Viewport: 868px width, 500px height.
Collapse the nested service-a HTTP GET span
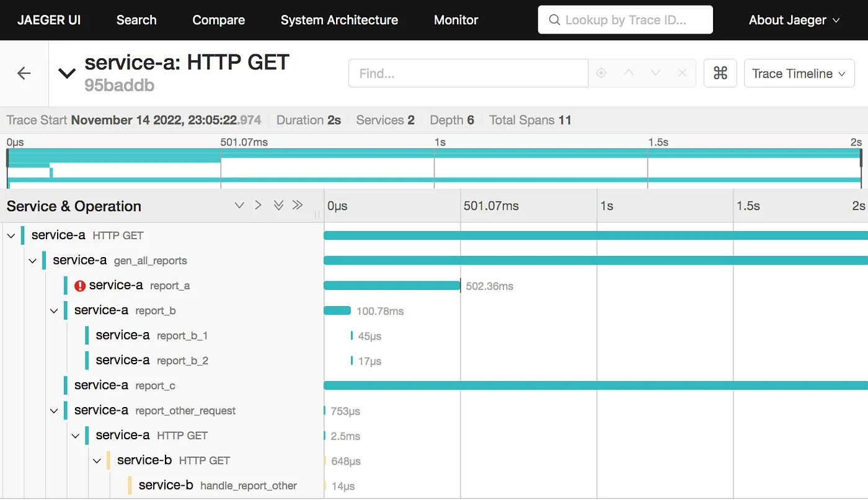tap(76, 436)
